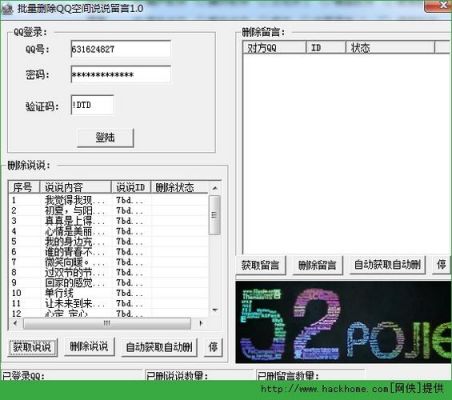Select row 5 '我的身边充...'
The height and width of the screenshot is (400, 452).
pyautogui.click(x=109, y=241)
